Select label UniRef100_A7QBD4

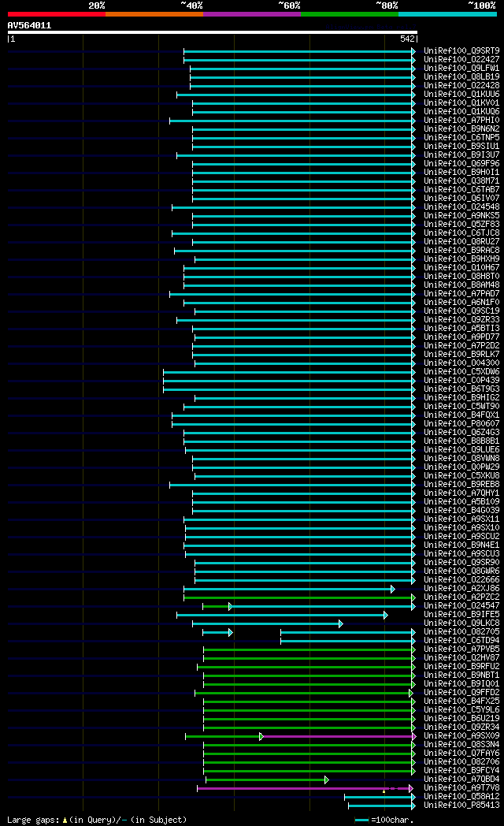click(x=461, y=779)
